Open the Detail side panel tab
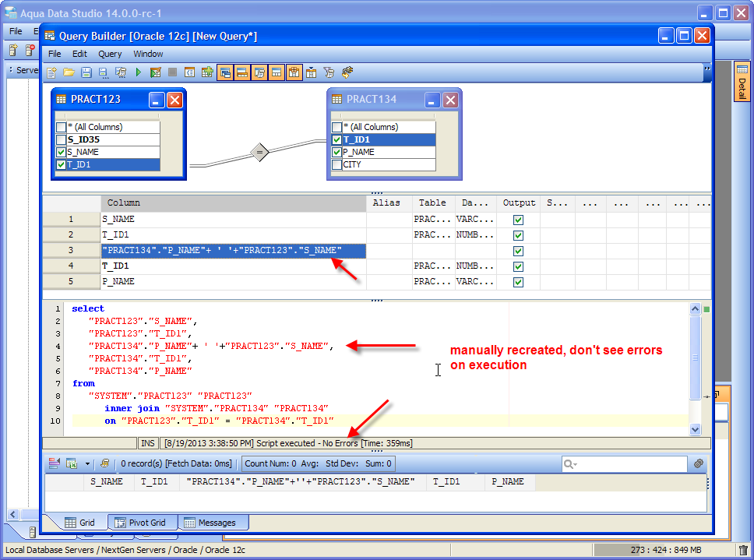 point(742,82)
